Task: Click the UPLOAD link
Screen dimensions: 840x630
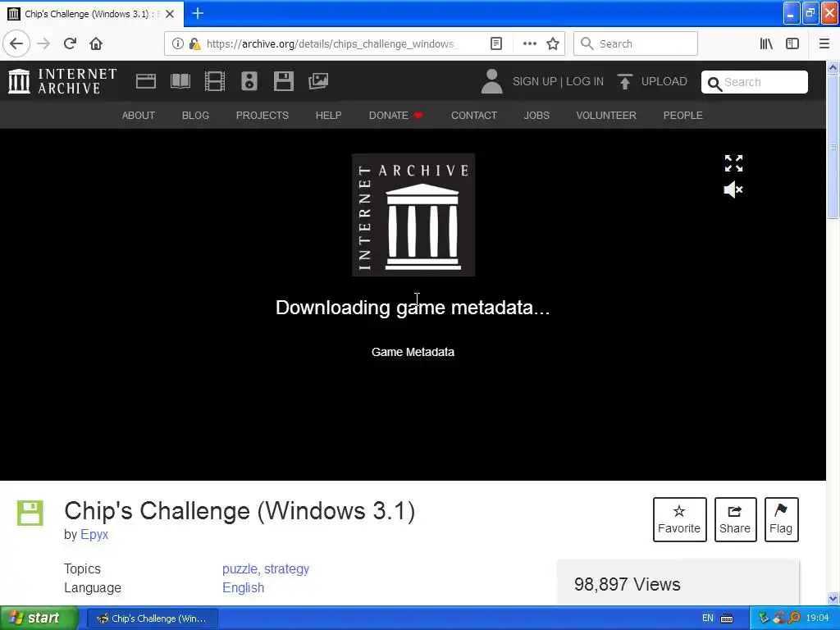Action: 664,81
